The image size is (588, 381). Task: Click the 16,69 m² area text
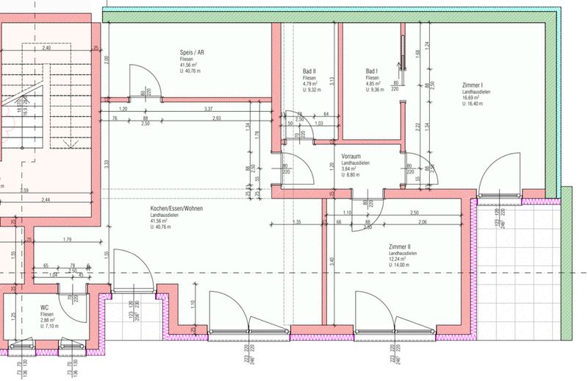point(471,98)
